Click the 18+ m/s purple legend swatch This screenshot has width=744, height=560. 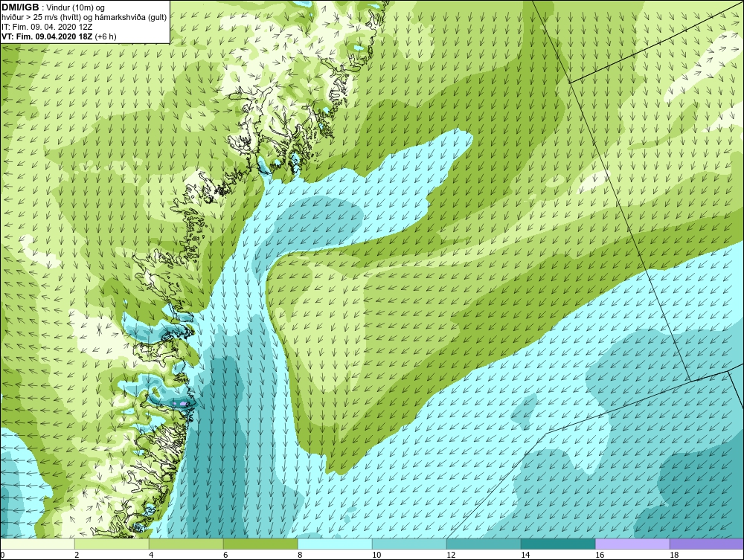coord(707,544)
